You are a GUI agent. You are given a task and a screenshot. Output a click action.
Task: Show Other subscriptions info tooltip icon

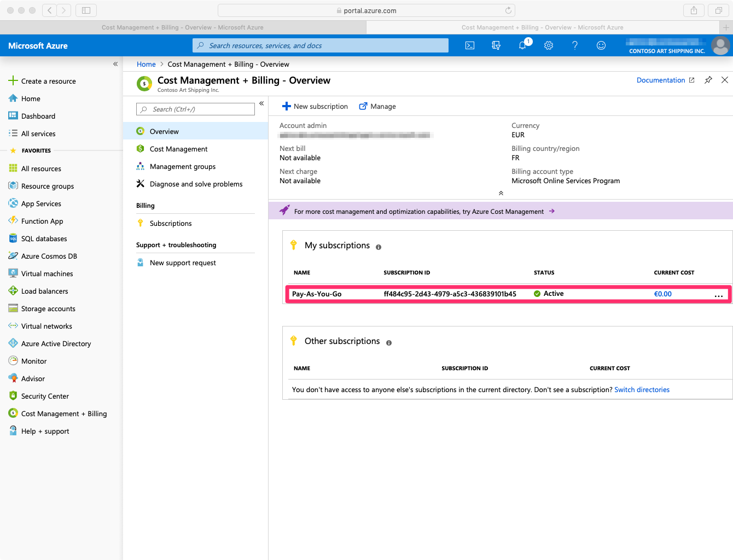pos(389,343)
